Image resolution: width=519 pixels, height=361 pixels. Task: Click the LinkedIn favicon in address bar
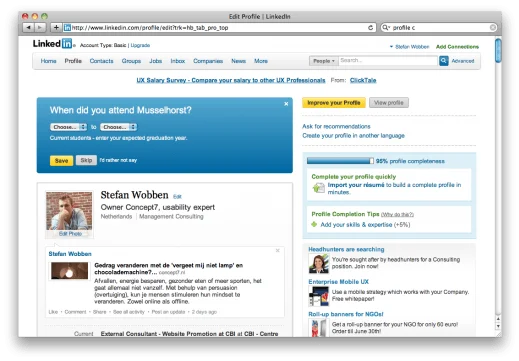(x=67, y=28)
